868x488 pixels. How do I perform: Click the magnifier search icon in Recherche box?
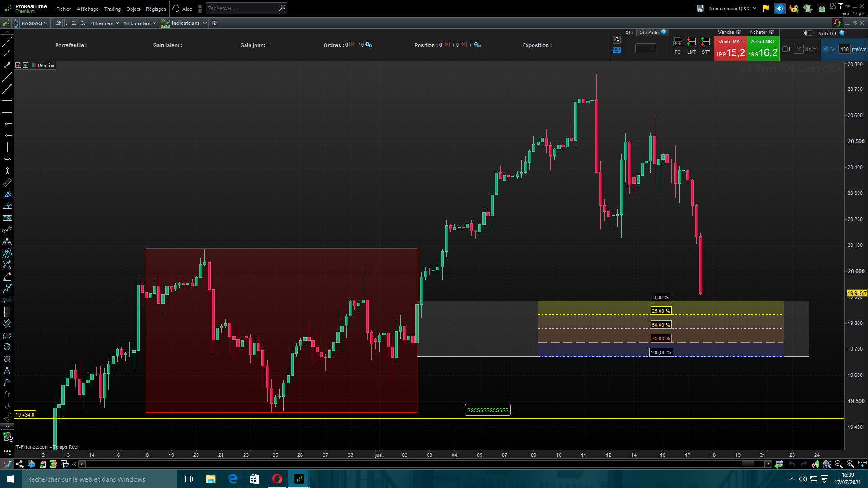pyautogui.click(x=282, y=8)
